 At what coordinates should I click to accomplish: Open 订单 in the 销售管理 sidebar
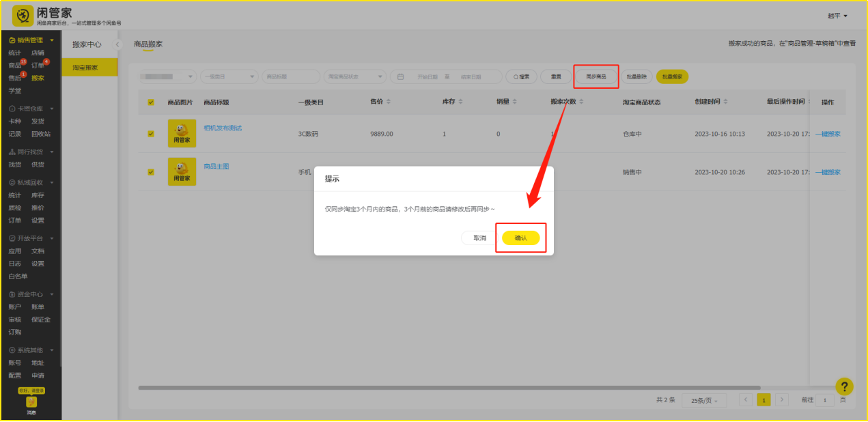(38, 66)
